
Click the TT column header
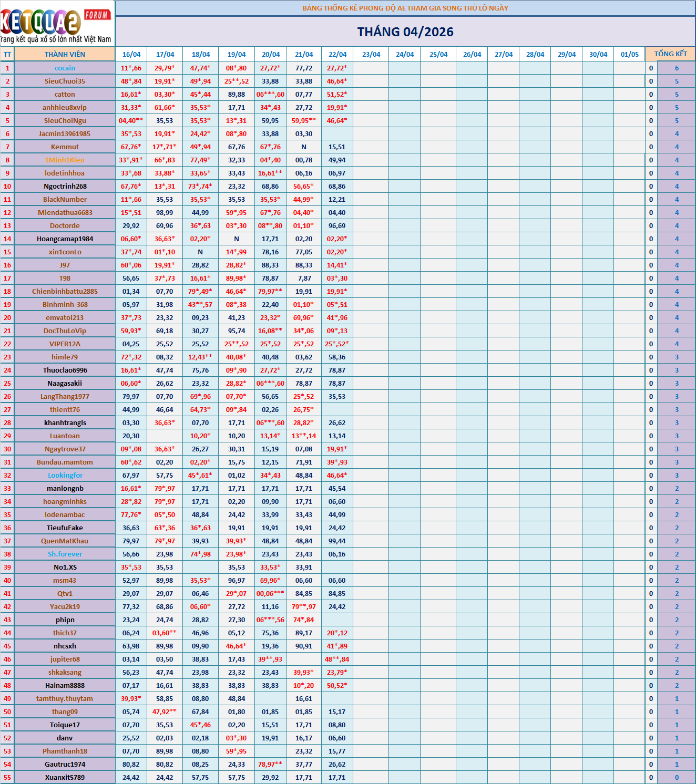coord(7,54)
